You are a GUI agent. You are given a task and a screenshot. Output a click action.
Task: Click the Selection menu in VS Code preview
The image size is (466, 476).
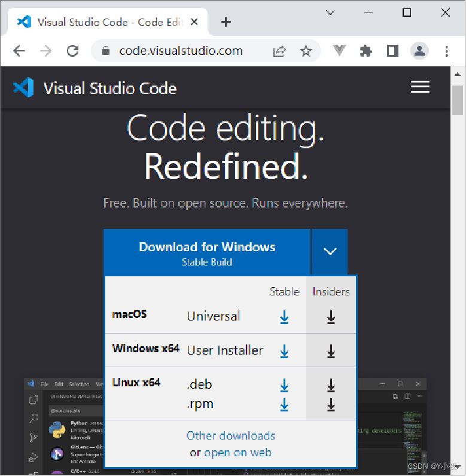point(79,384)
